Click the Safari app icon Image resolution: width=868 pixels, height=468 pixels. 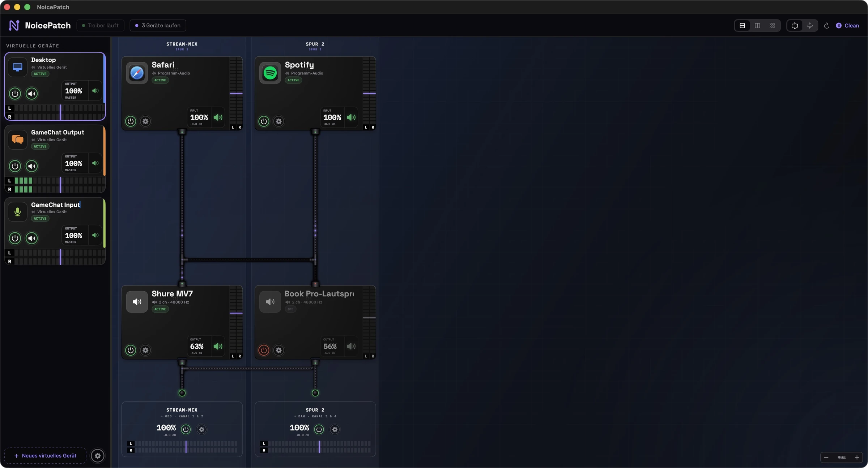point(137,73)
